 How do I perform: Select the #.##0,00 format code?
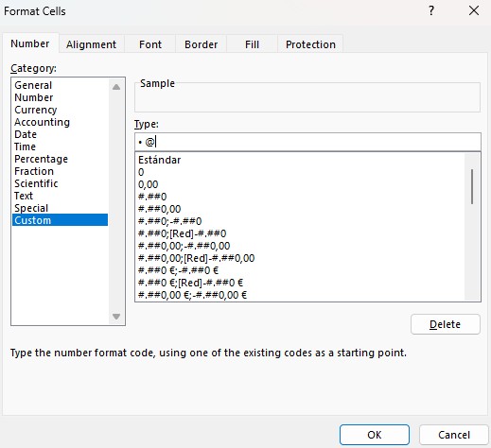pos(301,209)
